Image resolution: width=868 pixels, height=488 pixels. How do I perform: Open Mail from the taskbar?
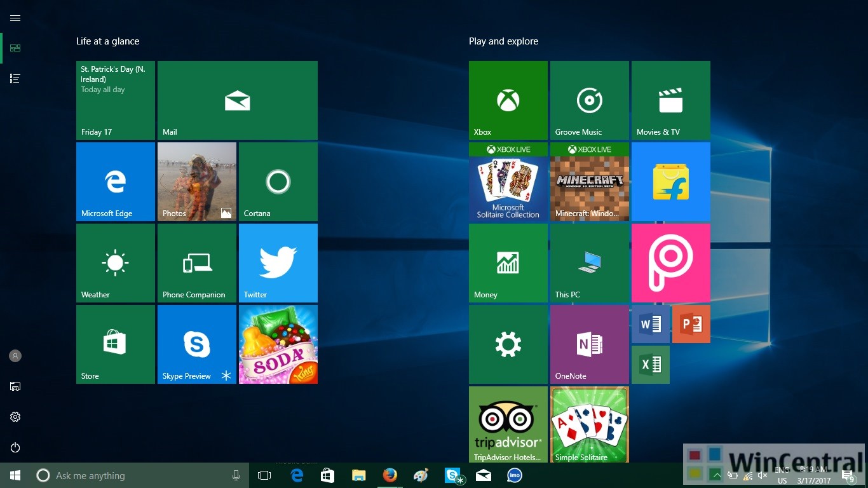pyautogui.click(x=484, y=475)
